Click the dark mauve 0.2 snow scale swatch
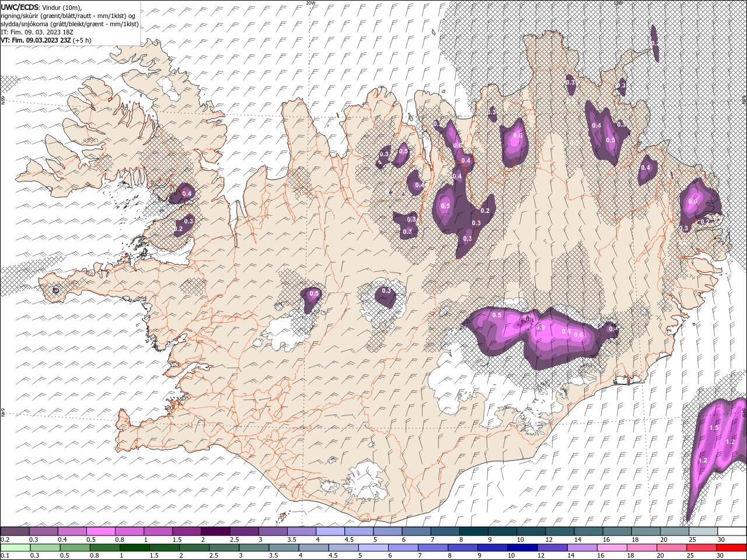The width and height of the screenshot is (747, 560). coord(15,531)
